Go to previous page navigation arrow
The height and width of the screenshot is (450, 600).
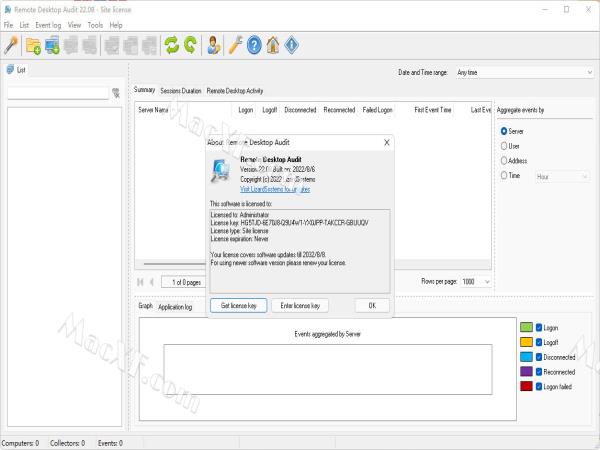(x=152, y=282)
